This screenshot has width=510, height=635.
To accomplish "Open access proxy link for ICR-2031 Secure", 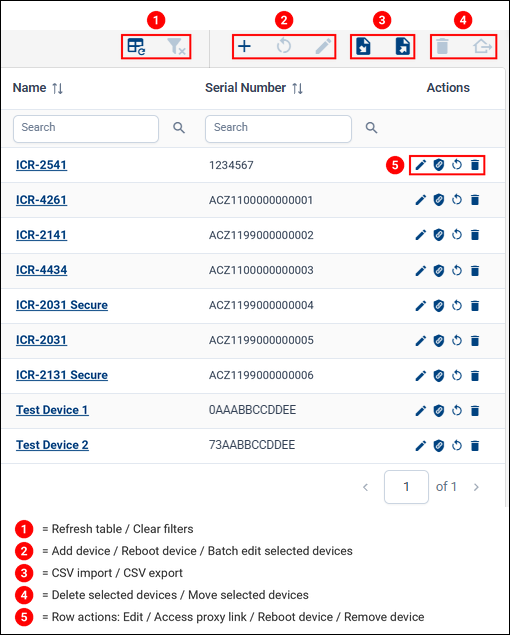I will click(439, 306).
